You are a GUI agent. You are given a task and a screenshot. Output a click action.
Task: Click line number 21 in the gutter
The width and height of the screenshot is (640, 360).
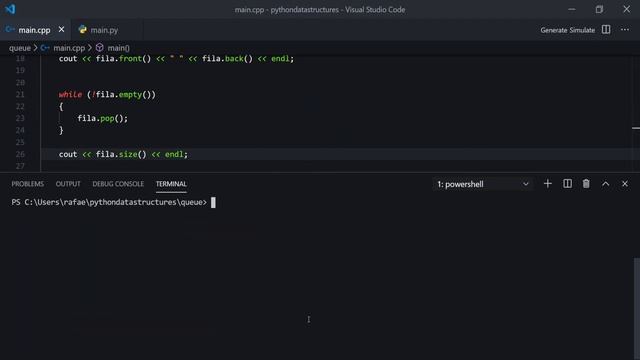click(20, 95)
